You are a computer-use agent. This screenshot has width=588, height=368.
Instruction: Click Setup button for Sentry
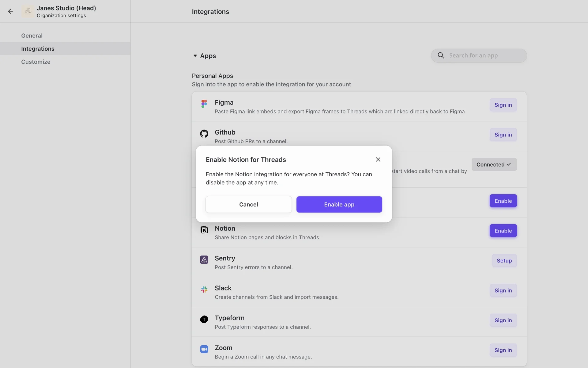(504, 261)
